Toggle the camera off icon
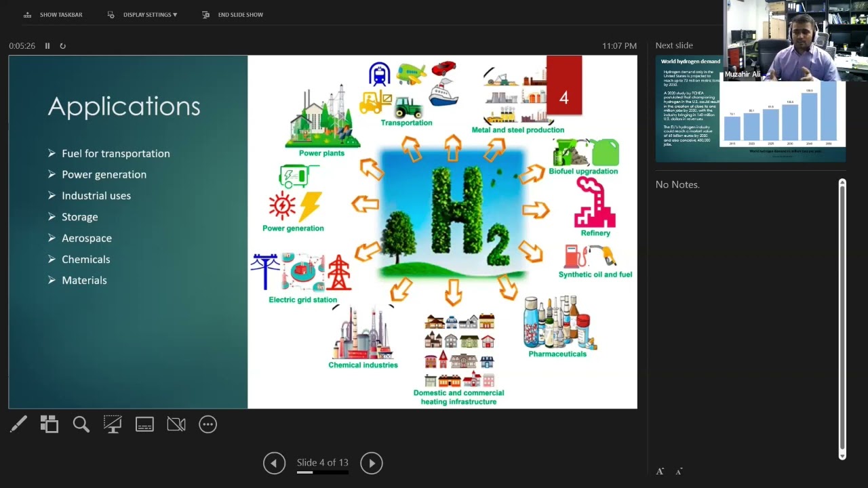This screenshot has width=868, height=488. coord(176,424)
